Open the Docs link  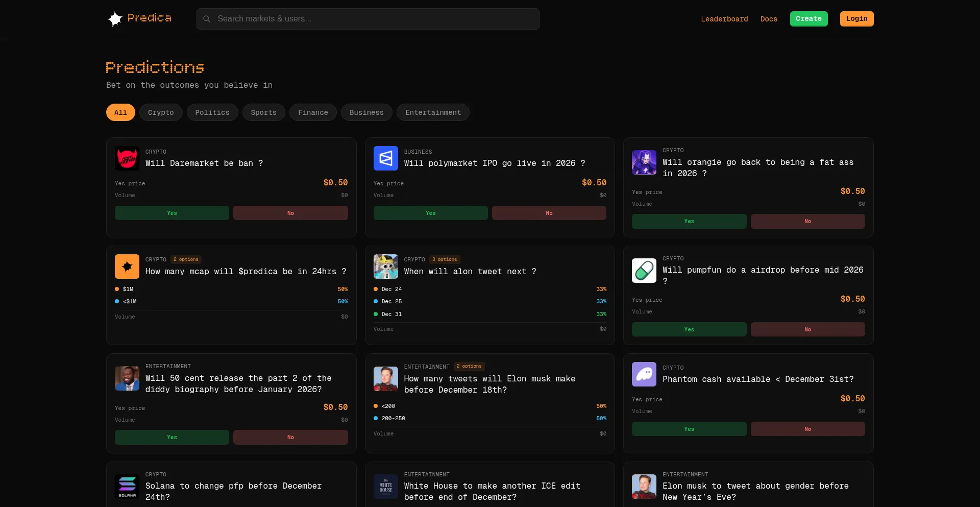click(769, 19)
